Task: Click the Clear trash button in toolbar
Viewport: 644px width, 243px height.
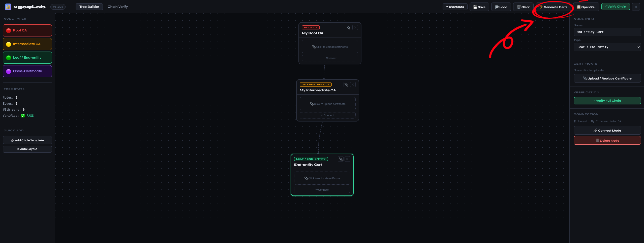Action: point(523,7)
